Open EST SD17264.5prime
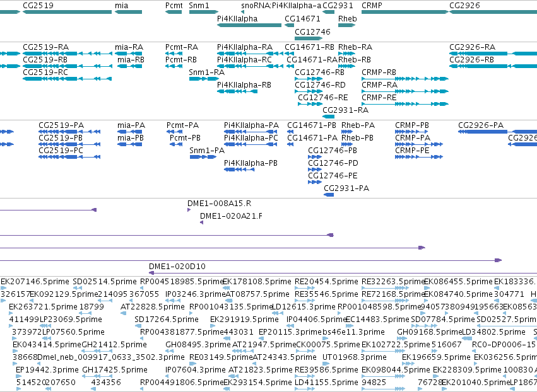The height and width of the screenshot is (392, 537). (x=167, y=320)
